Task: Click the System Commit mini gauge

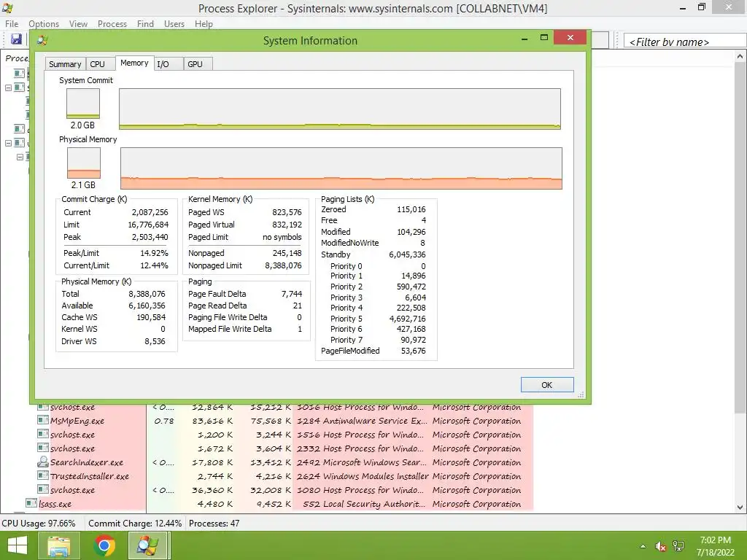Action: [x=83, y=104]
